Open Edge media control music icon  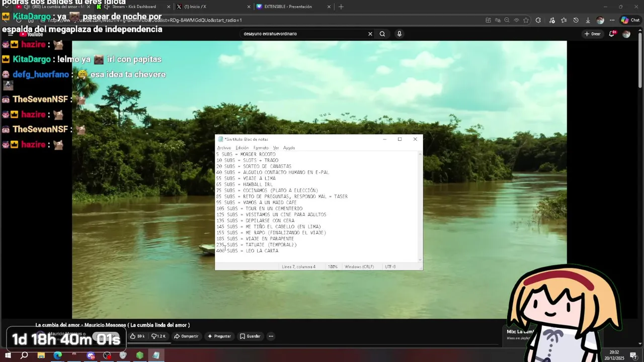coord(552,20)
